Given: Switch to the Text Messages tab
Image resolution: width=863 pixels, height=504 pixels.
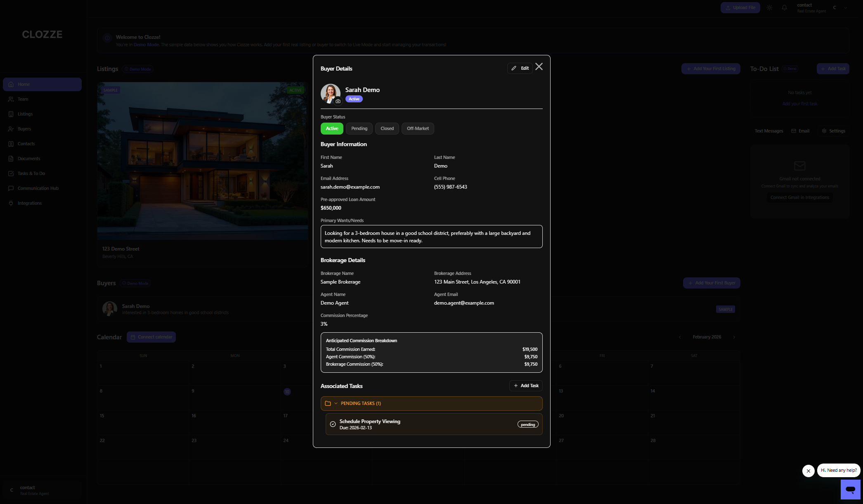Looking at the screenshot, I should pyautogui.click(x=768, y=130).
